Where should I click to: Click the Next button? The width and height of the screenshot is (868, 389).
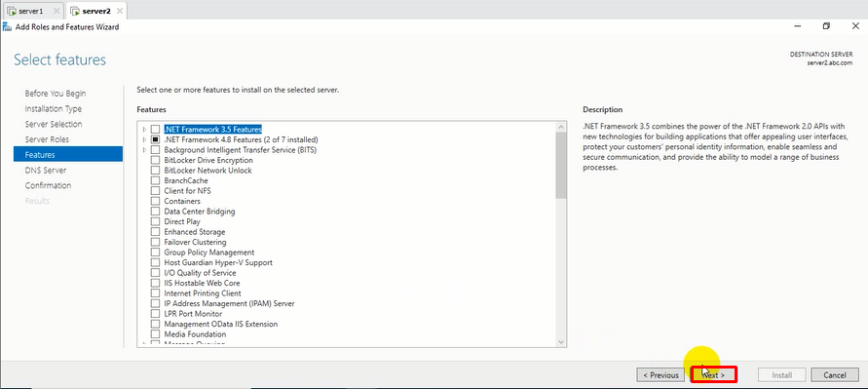coord(713,375)
